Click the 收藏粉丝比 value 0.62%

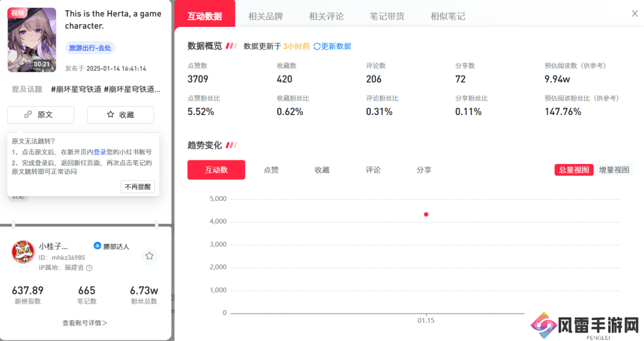click(290, 111)
